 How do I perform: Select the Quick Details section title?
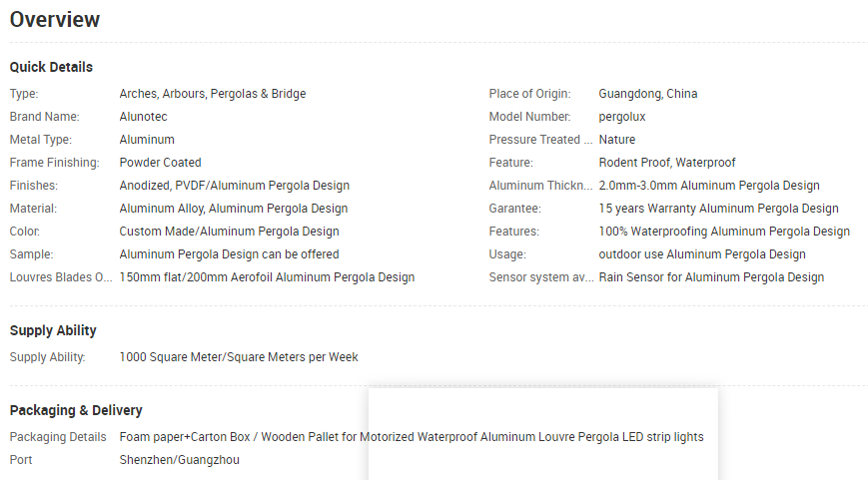tap(51, 67)
